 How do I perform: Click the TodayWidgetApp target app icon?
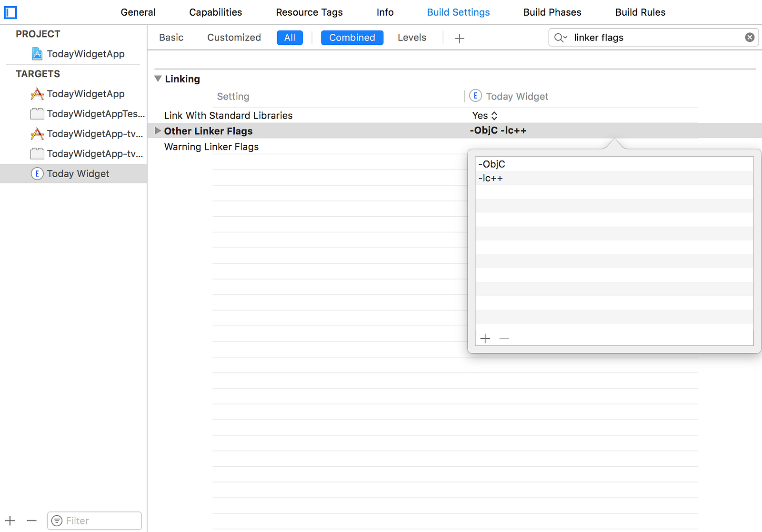37,94
